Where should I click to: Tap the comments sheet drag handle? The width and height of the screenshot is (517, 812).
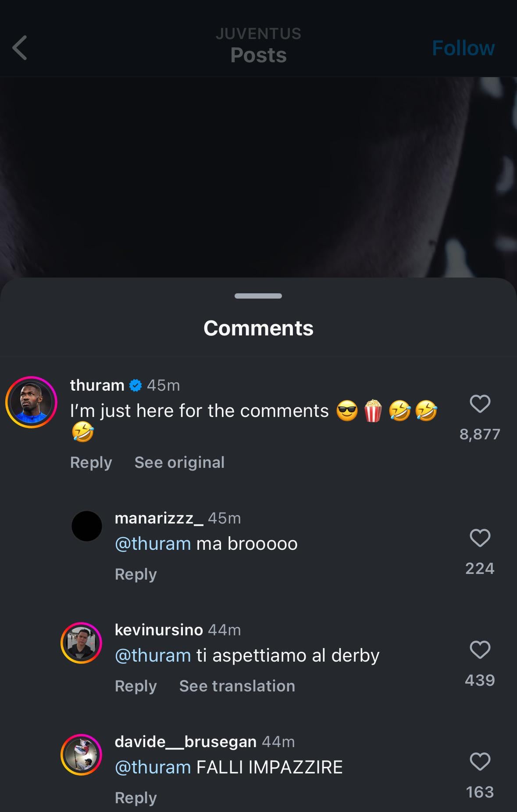pos(258,296)
